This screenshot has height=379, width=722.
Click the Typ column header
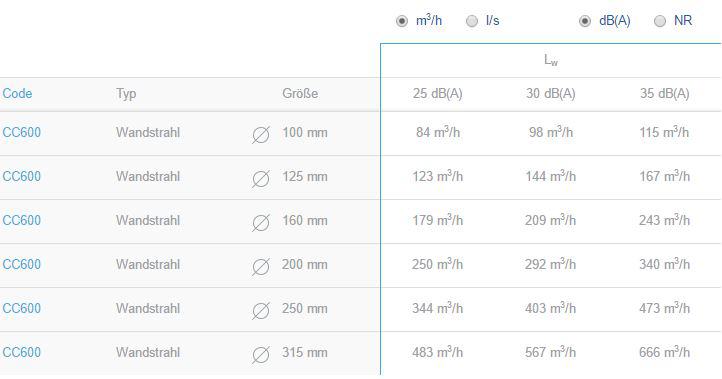[x=126, y=94]
